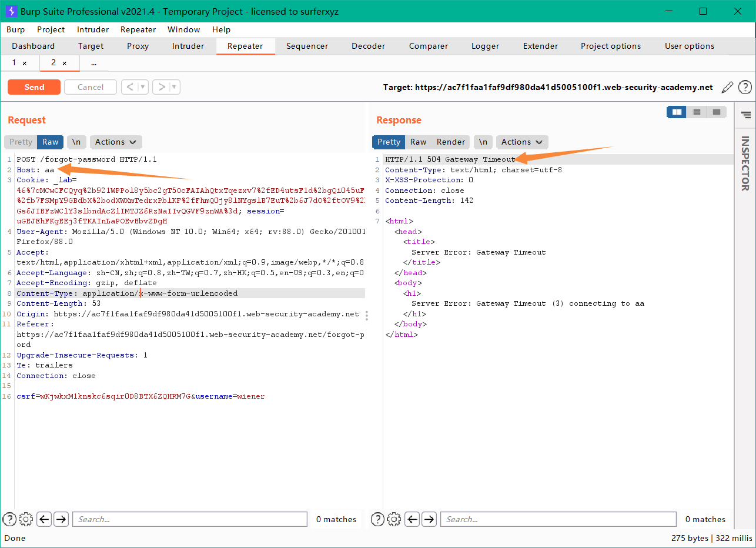756x548 pixels.
Task: Open the Burp menu
Action: pyautogui.click(x=16, y=29)
